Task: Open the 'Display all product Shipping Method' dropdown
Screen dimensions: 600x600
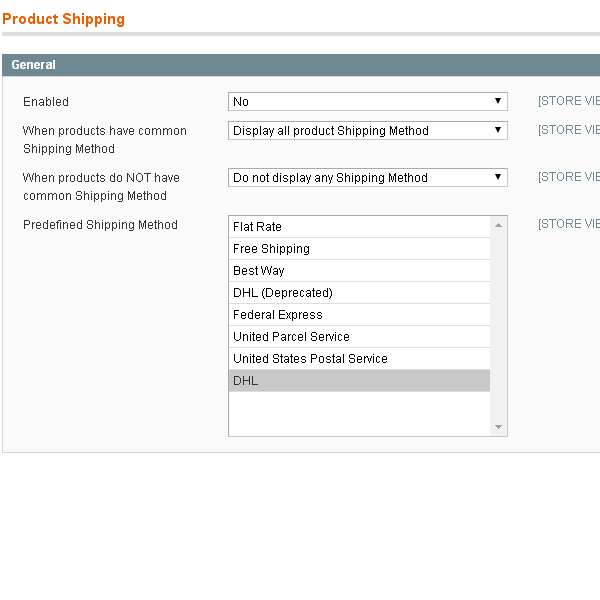Action: (x=367, y=131)
